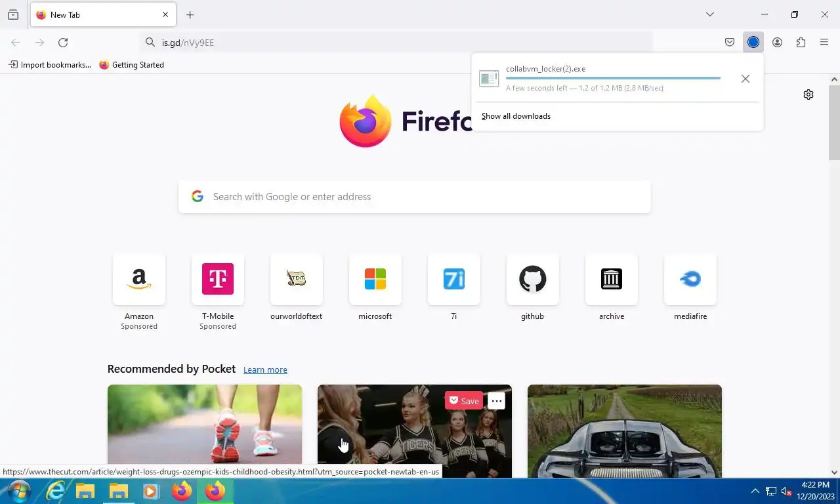Image resolution: width=840 pixels, height=504 pixels.
Task: Open the running shoes article thumbnail
Action: click(205, 431)
